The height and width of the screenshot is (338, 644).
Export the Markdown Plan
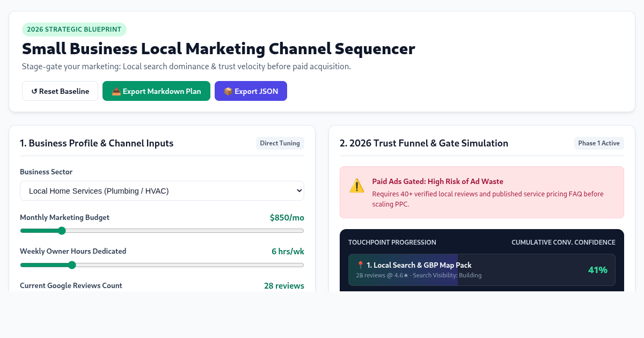click(156, 91)
